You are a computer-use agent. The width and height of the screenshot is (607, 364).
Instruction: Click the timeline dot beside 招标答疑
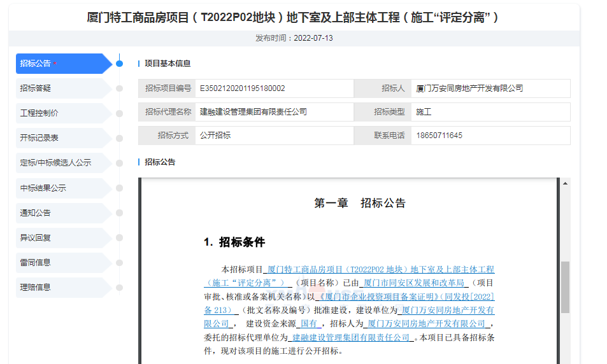pyautogui.click(x=119, y=88)
